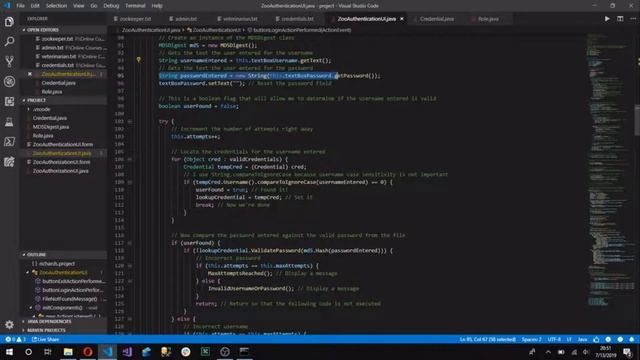640x360 pixels.
Task: Open the File menu
Action: pyautogui.click(x=20, y=6)
